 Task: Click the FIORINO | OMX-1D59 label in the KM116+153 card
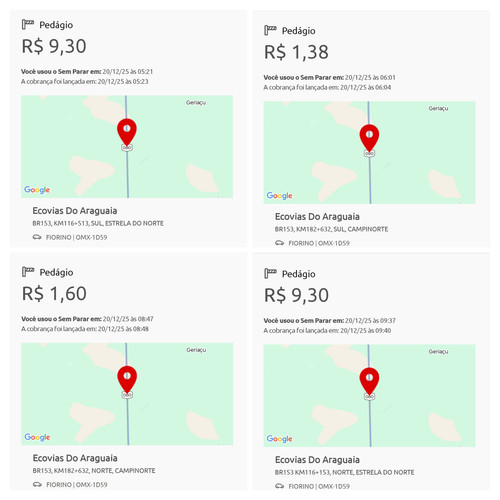[319, 486]
